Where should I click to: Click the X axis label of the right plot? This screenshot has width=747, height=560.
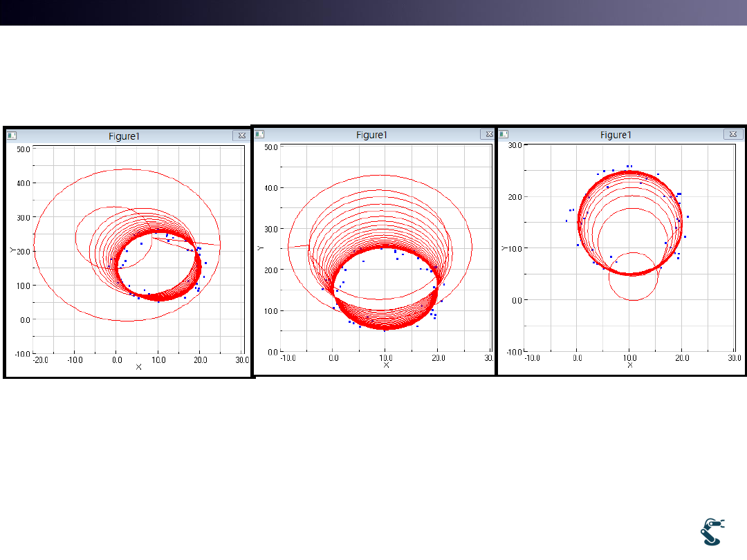coord(629,365)
